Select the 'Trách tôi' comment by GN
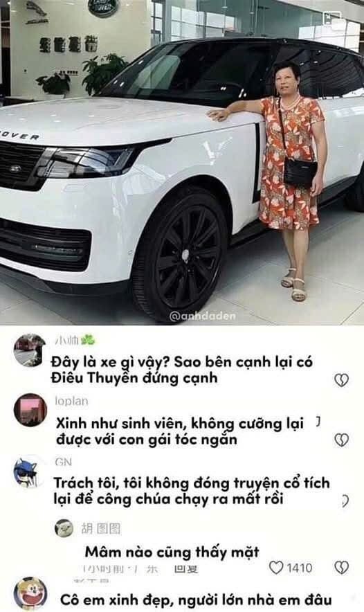The width and height of the screenshot is (364, 612). tap(192, 491)
